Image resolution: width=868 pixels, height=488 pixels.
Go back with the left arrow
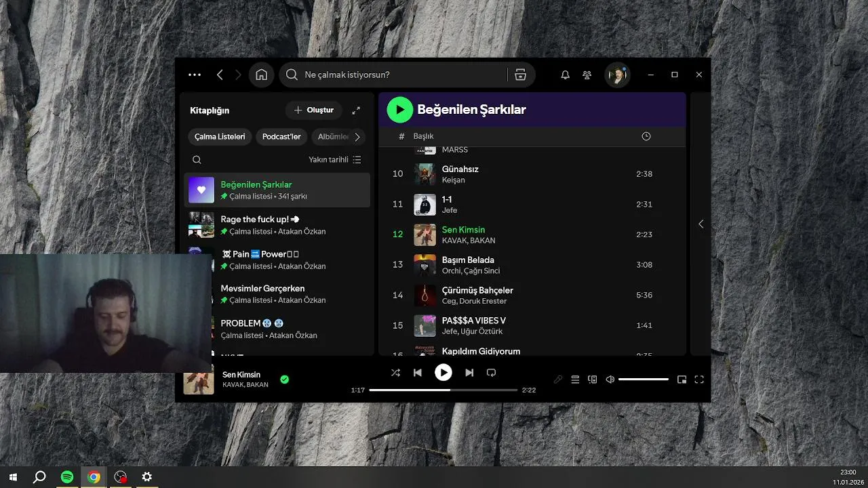pos(220,75)
